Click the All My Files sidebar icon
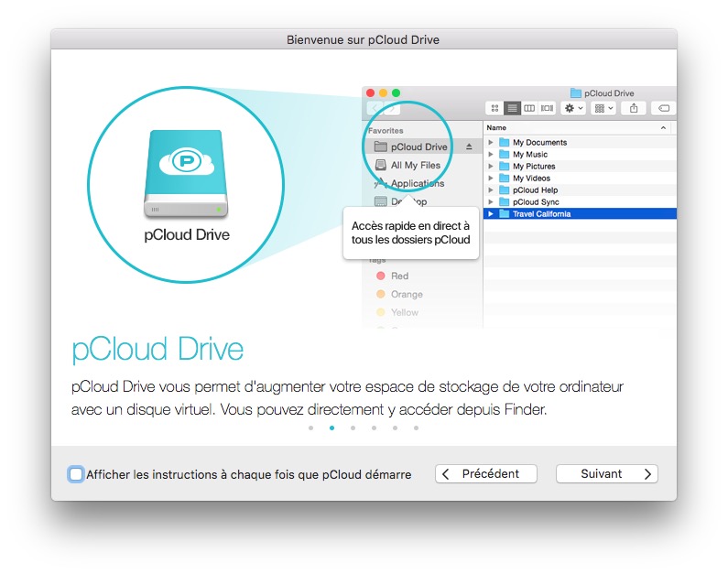Screen dimensions: 728x574 coord(381,165)
